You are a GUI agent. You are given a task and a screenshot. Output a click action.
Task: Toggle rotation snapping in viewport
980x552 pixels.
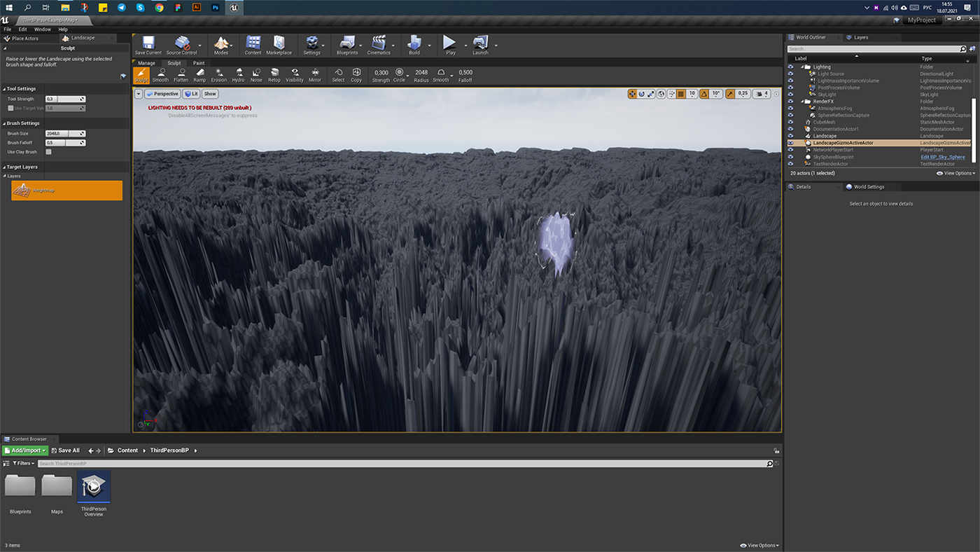[704, 93]
